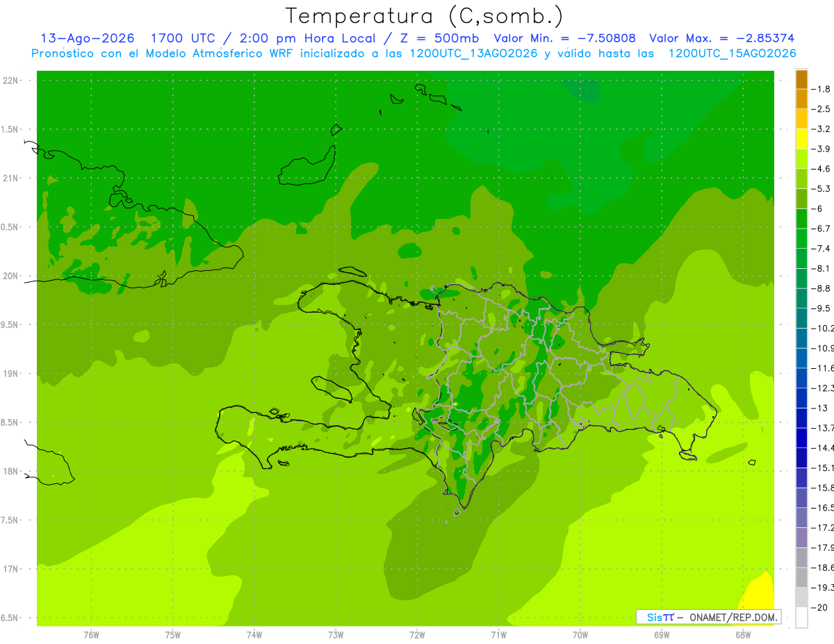Screen dimensions: 834x644
Task: Click the "Valor Min. = -7.50808" text
Action: (x=564, y=38)
